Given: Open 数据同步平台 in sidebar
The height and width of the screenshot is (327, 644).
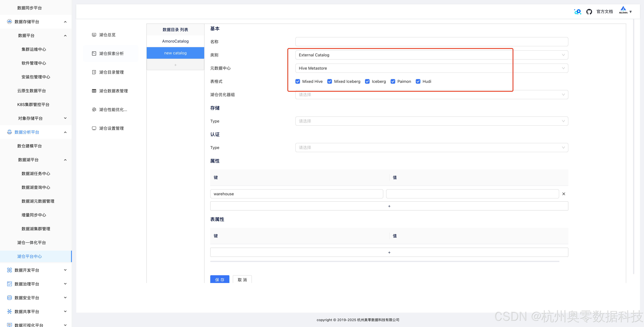Looking at the screenshot, I should click(29, 8).
